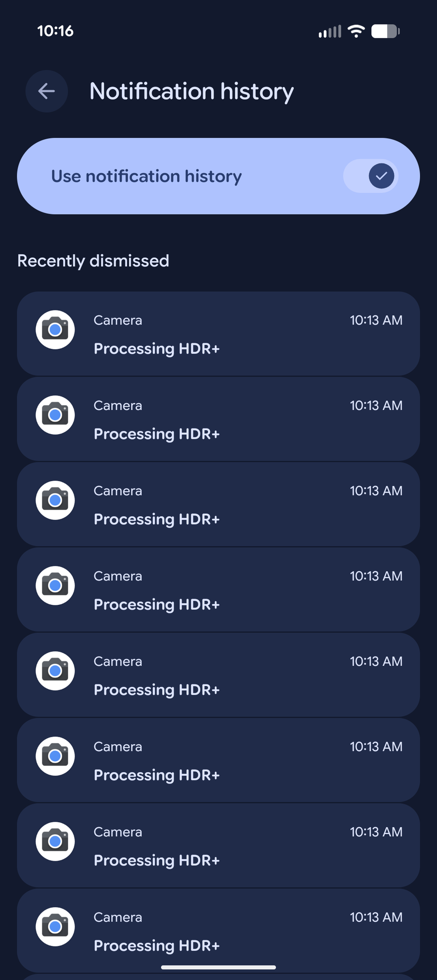The height and width of the screenshot is (980, 437).
Task: Tap the fourth Camera app icon
Action: click(55, 585)
